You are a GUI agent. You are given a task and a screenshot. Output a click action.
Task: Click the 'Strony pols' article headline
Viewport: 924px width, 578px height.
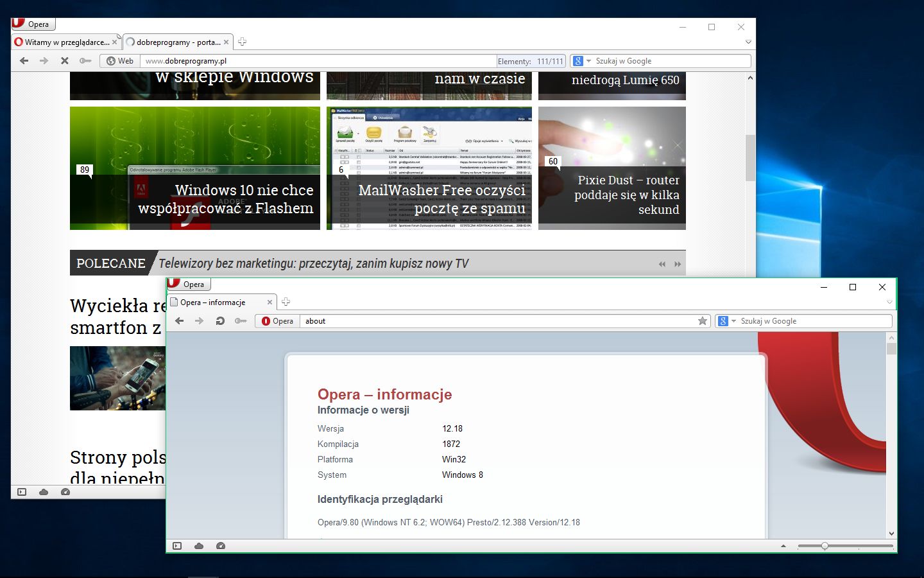117,467
